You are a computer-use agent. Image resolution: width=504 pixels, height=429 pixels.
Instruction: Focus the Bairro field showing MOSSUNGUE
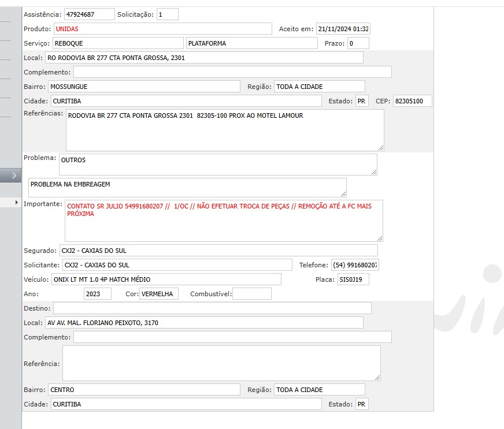[x=144, y=87]
